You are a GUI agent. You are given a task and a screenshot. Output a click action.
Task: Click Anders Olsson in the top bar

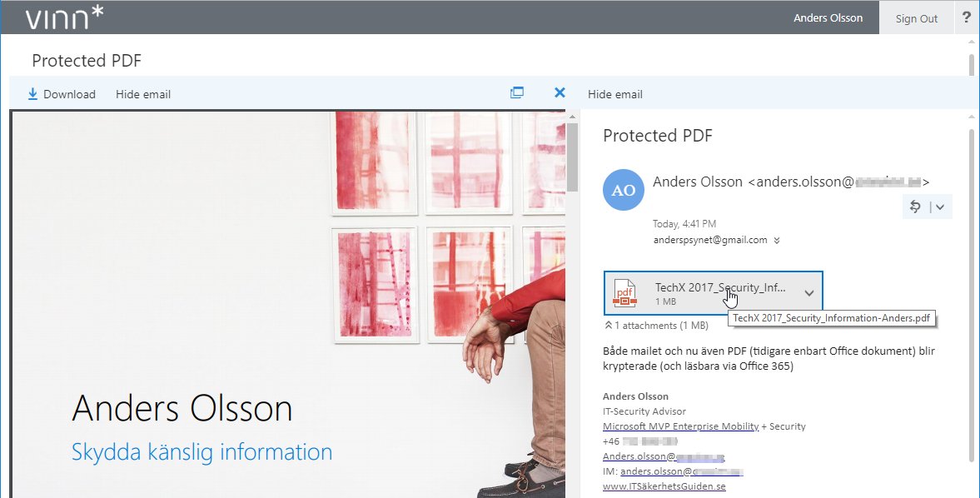[828, 17]
